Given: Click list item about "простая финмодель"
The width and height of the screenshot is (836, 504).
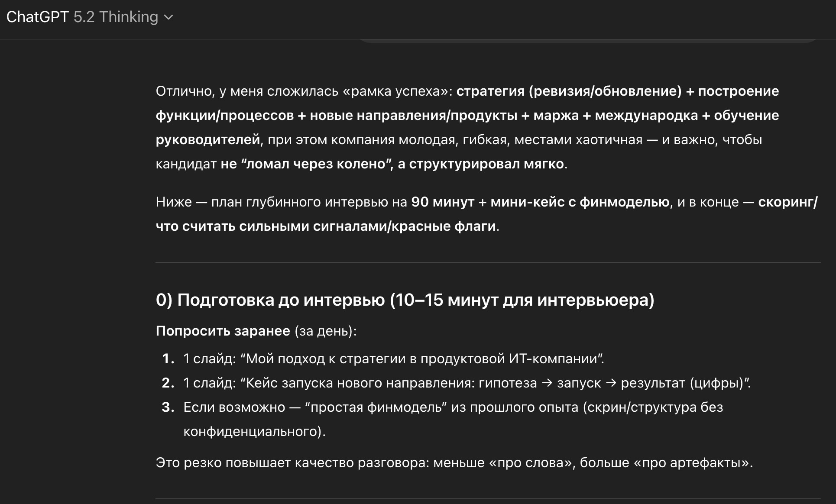Looking at the screenshot, I should [x=453, y=419].
